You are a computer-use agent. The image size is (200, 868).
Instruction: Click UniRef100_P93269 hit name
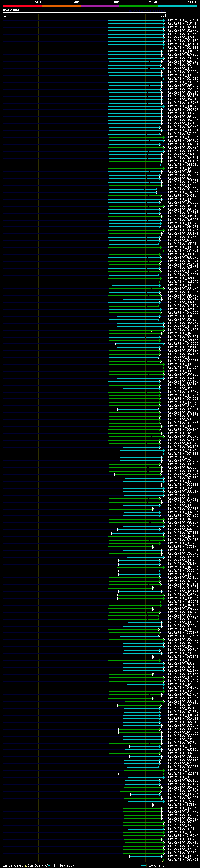(x=183, y=522)
